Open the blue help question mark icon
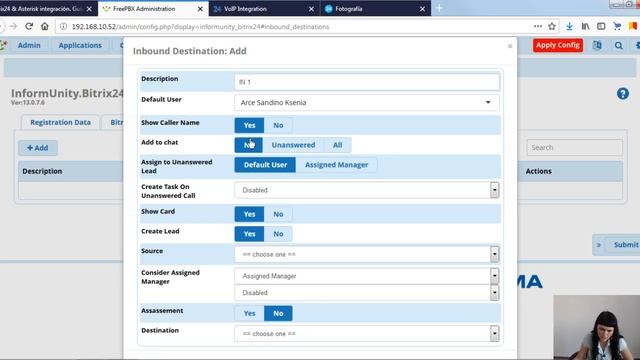640x360 pixels. click(623, 94)
